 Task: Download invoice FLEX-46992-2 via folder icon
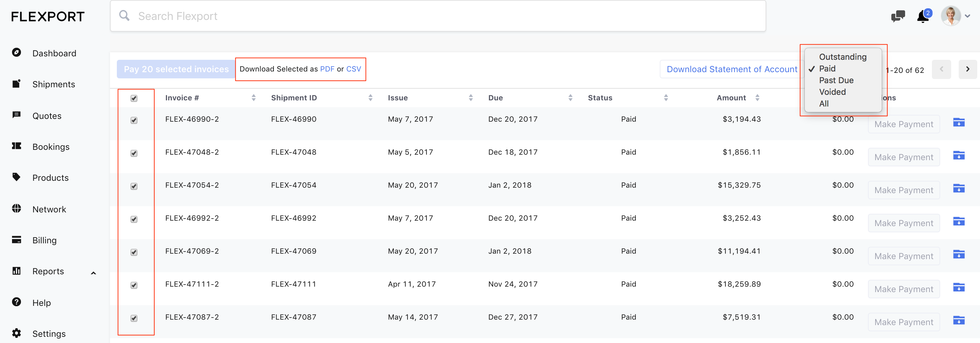pos(959,222)
